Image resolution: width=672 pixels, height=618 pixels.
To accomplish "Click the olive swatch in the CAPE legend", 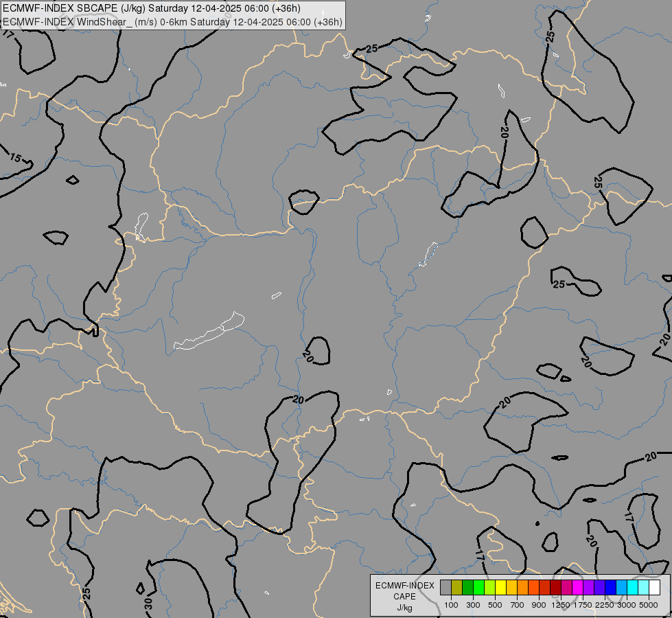I will [457, 587].
